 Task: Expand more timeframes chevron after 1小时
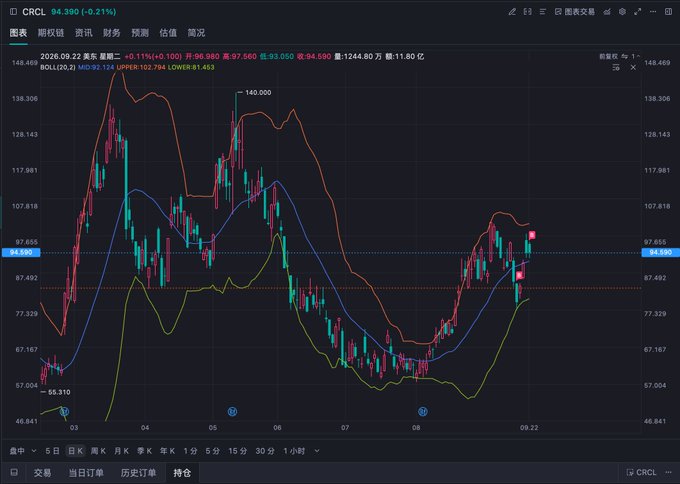[317, 451]
